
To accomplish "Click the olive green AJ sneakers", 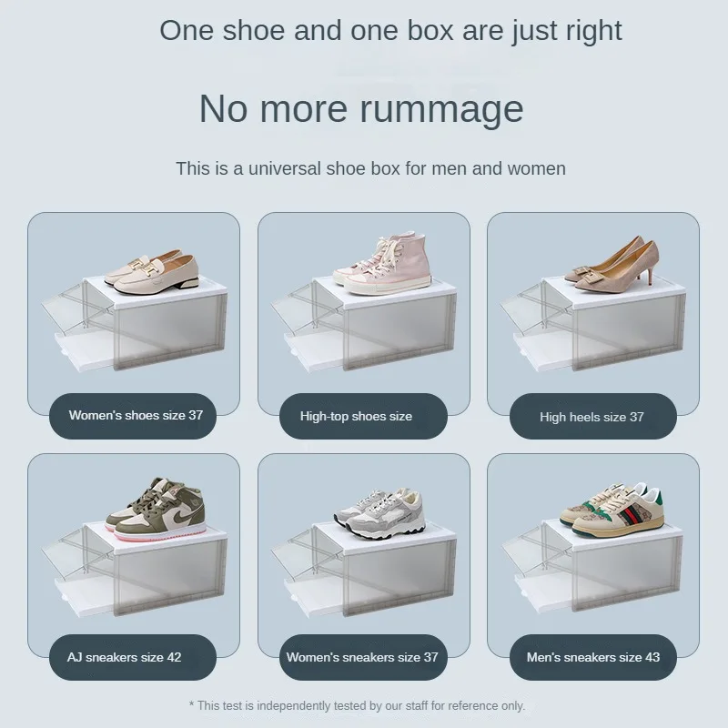I will tap(156, 510).
